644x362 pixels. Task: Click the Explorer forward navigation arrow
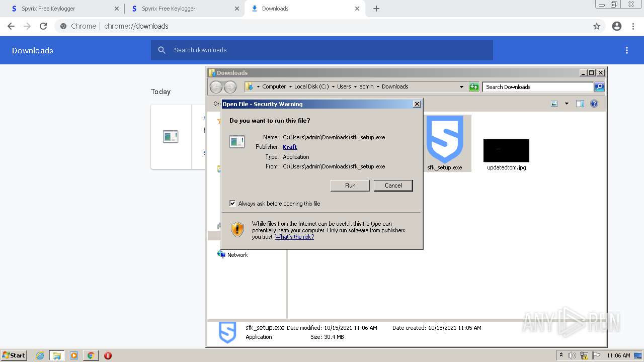(230, 87)
